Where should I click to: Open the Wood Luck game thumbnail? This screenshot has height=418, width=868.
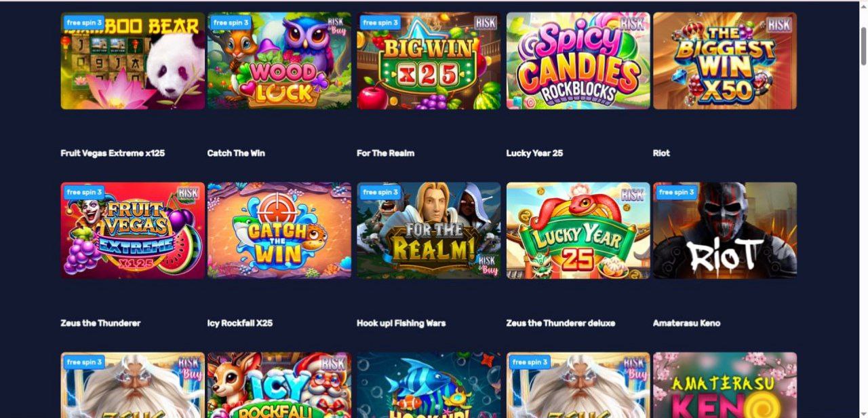click(279, 60)
